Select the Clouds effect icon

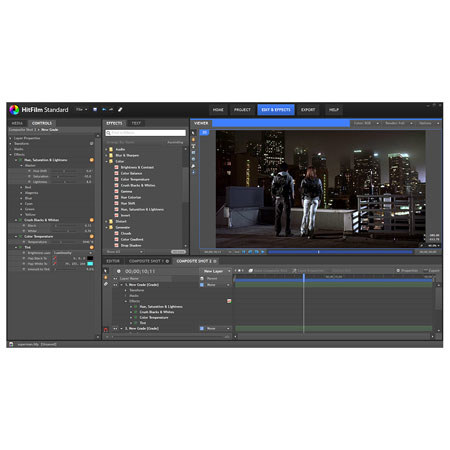pos(117,233)
